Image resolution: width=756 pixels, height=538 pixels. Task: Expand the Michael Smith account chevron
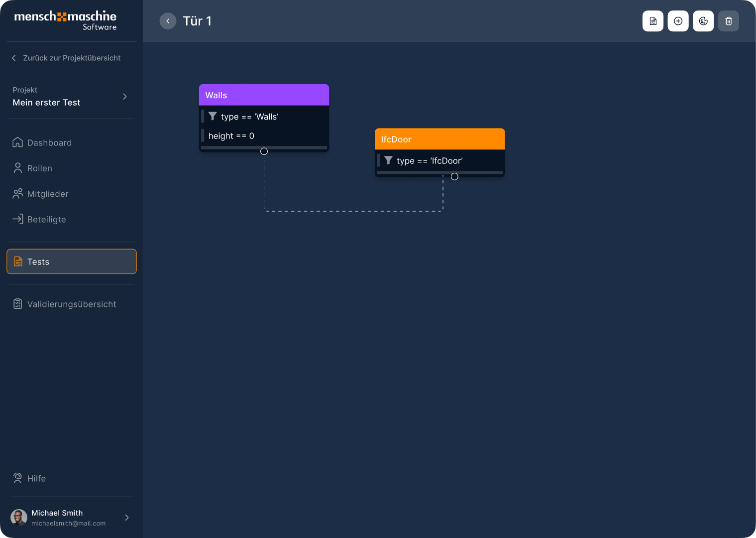click(127, 518)
